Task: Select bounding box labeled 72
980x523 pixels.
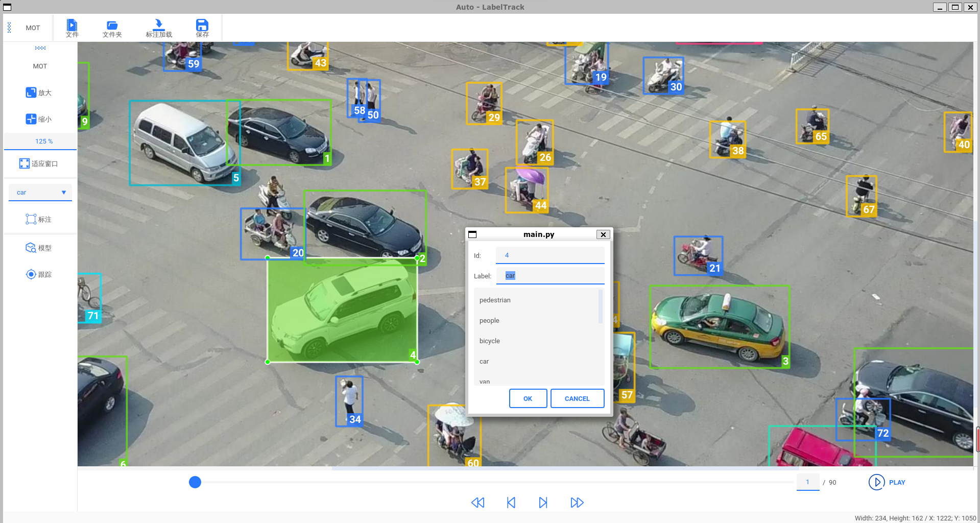Action: point(863,419)
